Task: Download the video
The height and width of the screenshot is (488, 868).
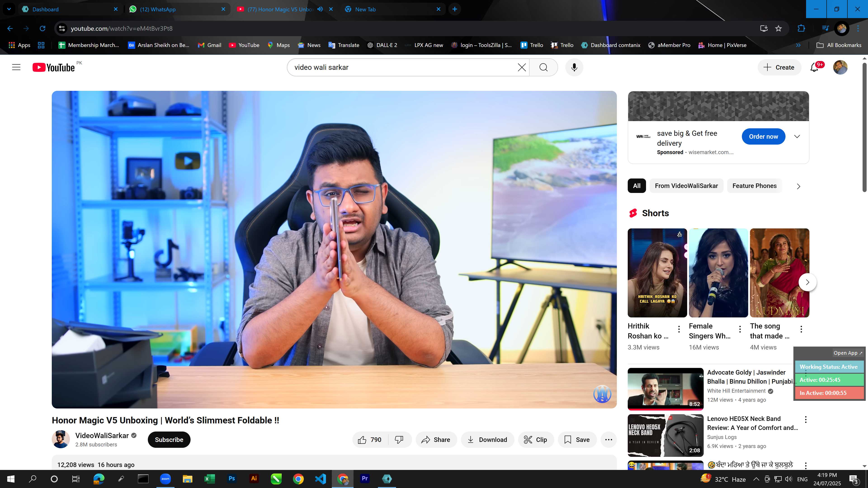Action: click(x=487, y=439)
